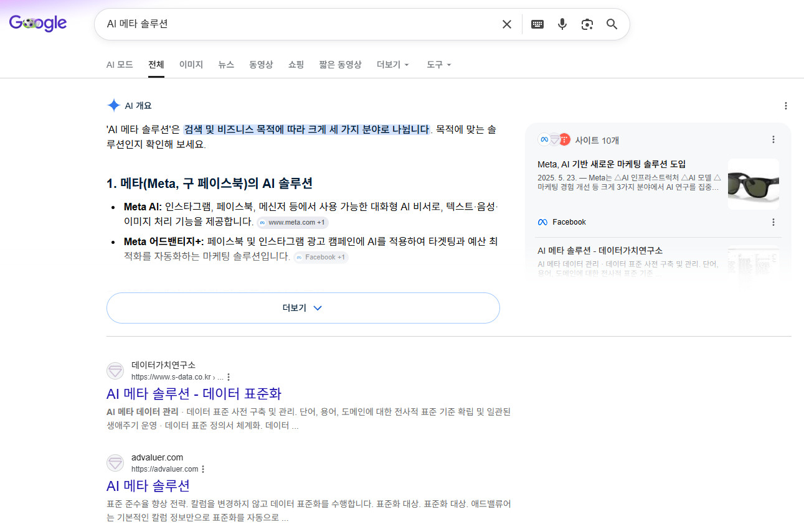Click the https://advaluer.com URL text
This screenshot has height=532, width=804.
[164, 469]
